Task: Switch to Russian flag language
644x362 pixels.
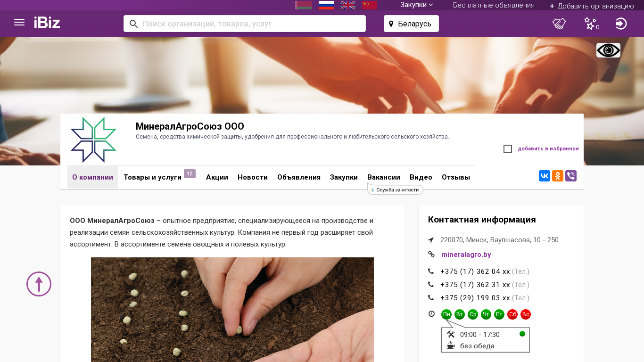Action: click(326, 5)
